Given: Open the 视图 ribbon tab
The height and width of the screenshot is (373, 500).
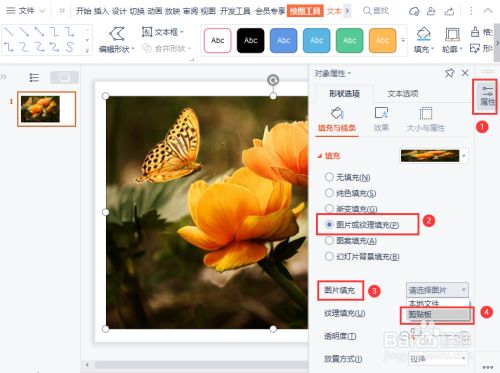Looking at the screenshot, I should [208, 11].
